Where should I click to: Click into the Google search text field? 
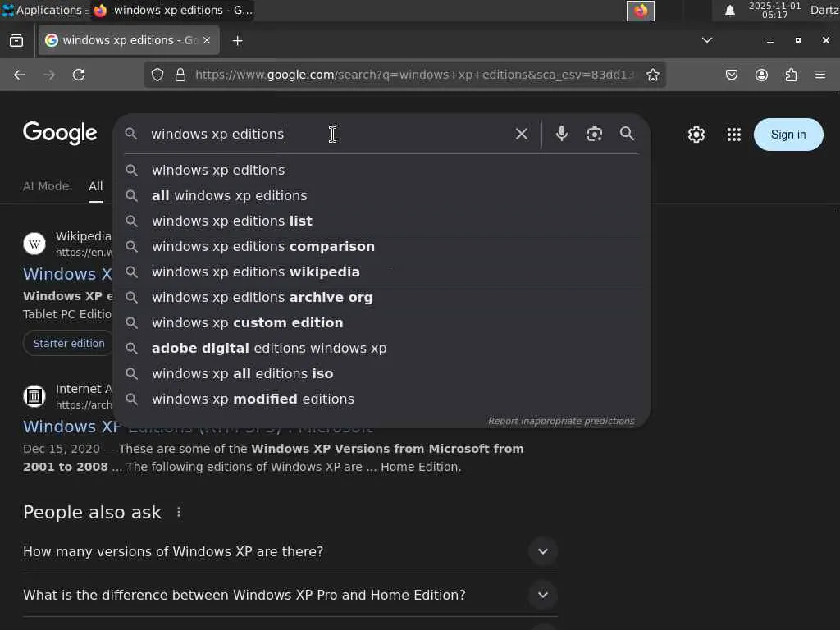[326, 134]
